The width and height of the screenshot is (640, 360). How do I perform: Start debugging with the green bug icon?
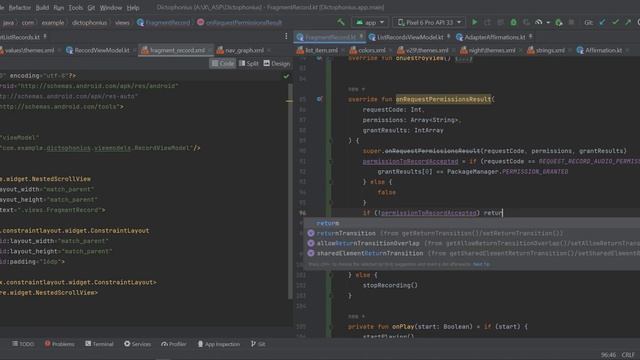513,22
